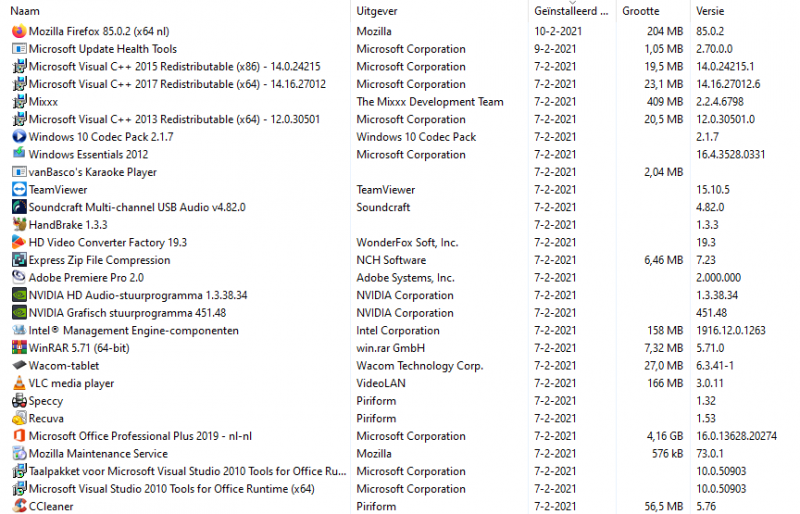Select the VLC media player name
The width and height of the screenshot is (800, 514).
[x=71, y=383]
